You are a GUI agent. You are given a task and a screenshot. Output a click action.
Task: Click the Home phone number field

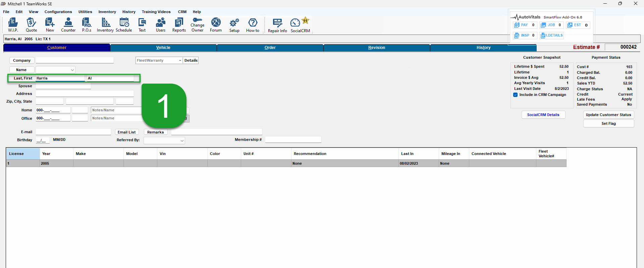pos(53,110)
